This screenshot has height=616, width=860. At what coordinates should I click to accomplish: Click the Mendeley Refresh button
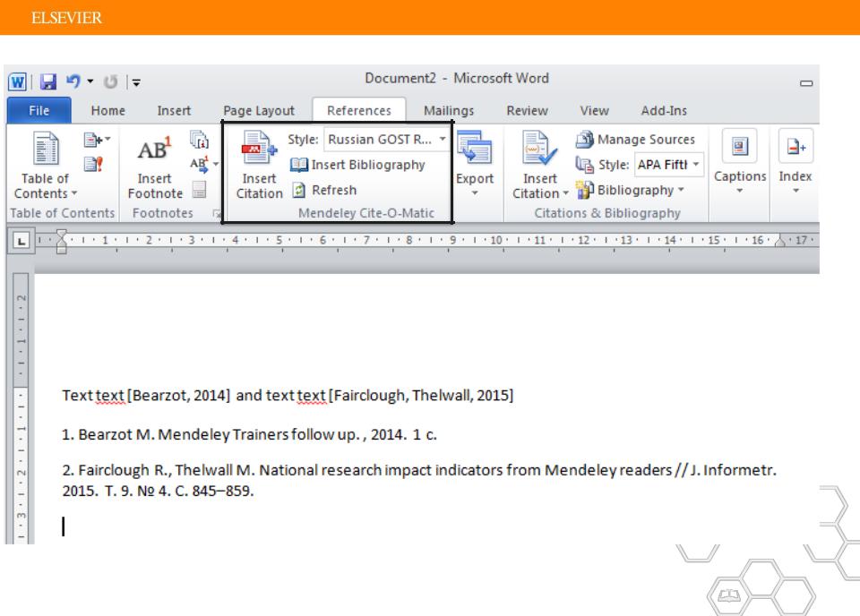point(324,190)
